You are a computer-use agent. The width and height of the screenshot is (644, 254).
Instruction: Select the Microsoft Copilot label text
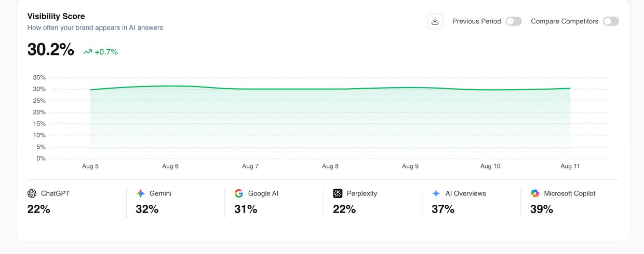click(x=570, y=193)
